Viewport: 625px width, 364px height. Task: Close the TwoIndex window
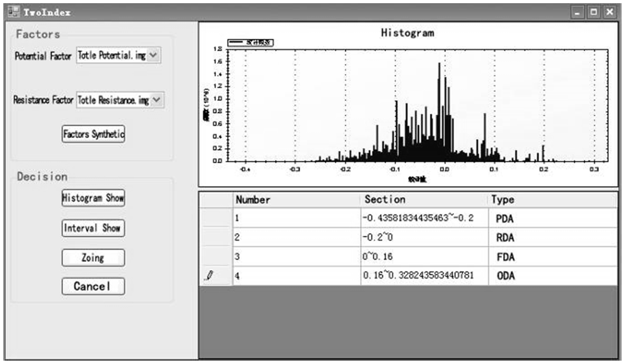pos(610,12)
